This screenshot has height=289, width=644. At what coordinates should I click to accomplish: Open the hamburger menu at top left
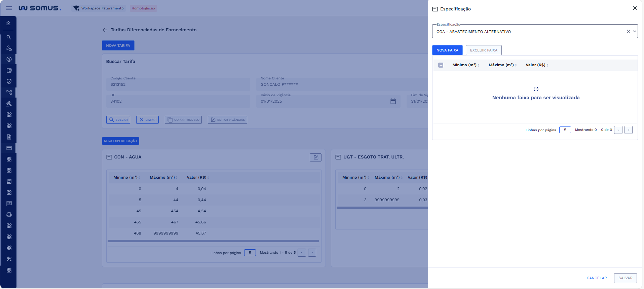[9, 8]
